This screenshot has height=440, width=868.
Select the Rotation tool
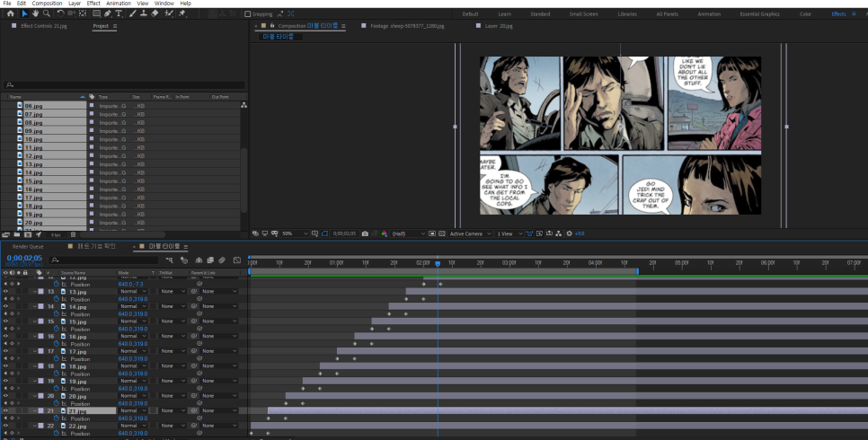click(60, 13)
